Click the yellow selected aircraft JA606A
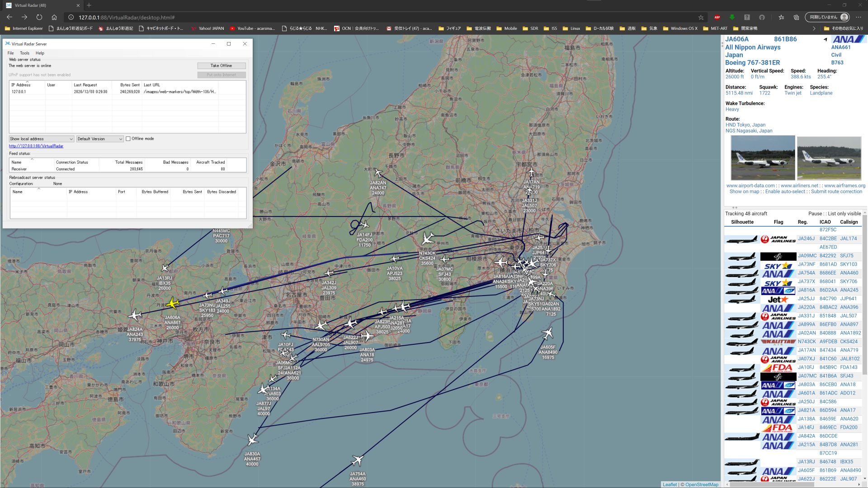 click(172, 304)
